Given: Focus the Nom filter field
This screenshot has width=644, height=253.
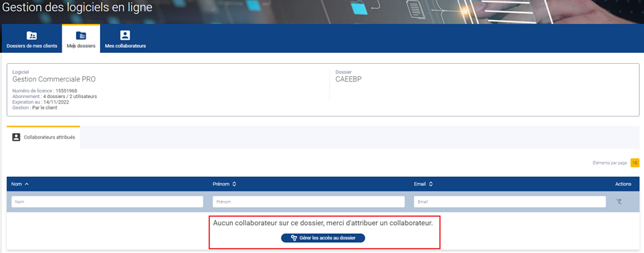Looking at the screenshot, I should click(107, 202).
